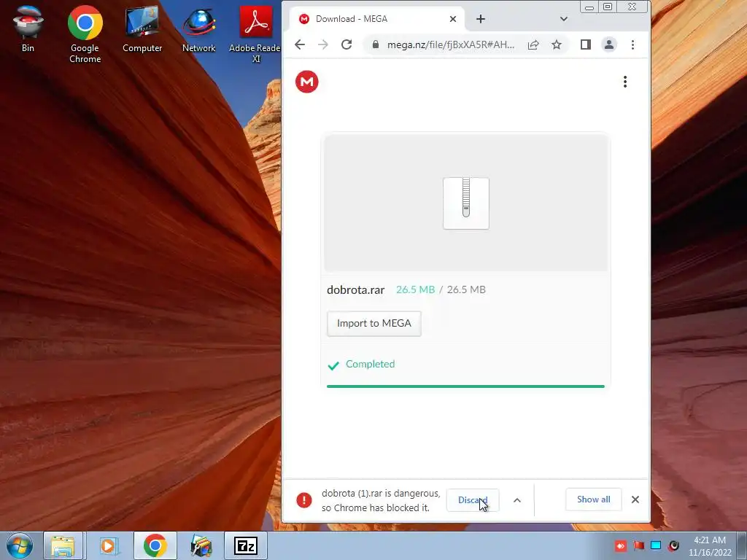Screen dimensions: 747x560
Task: Click the green download progress bar
Action: [x=465, y=386]
